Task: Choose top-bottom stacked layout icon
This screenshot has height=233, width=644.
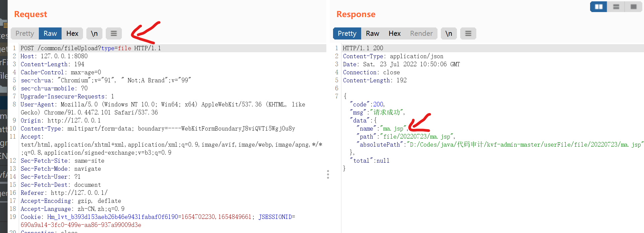Action: pyautogui.click(x=616, y=7)
